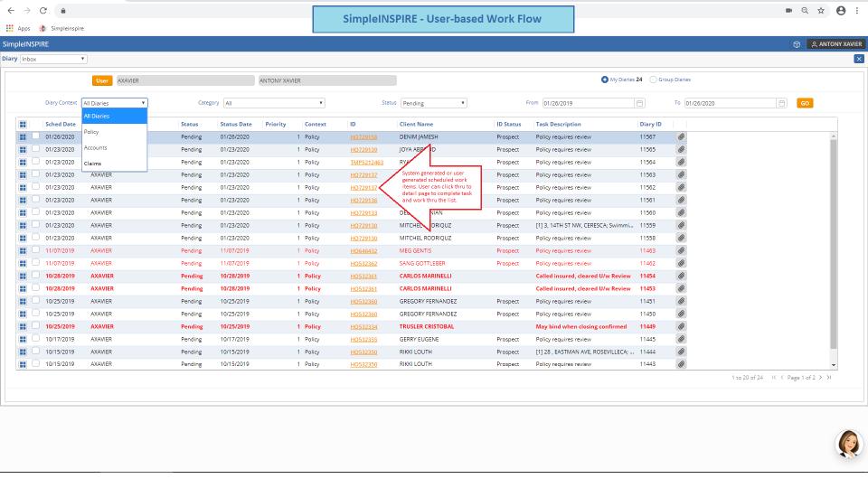
Task: Expand the Status dropdown showing Pending
Action: pyautogui.click(x=434, y=103)
